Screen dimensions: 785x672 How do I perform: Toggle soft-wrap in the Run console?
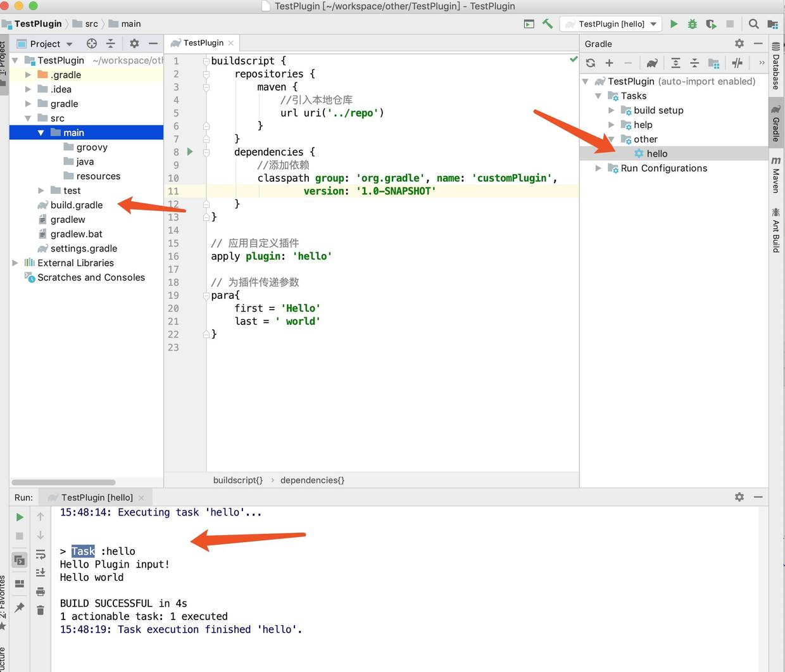tap(41, 554)
